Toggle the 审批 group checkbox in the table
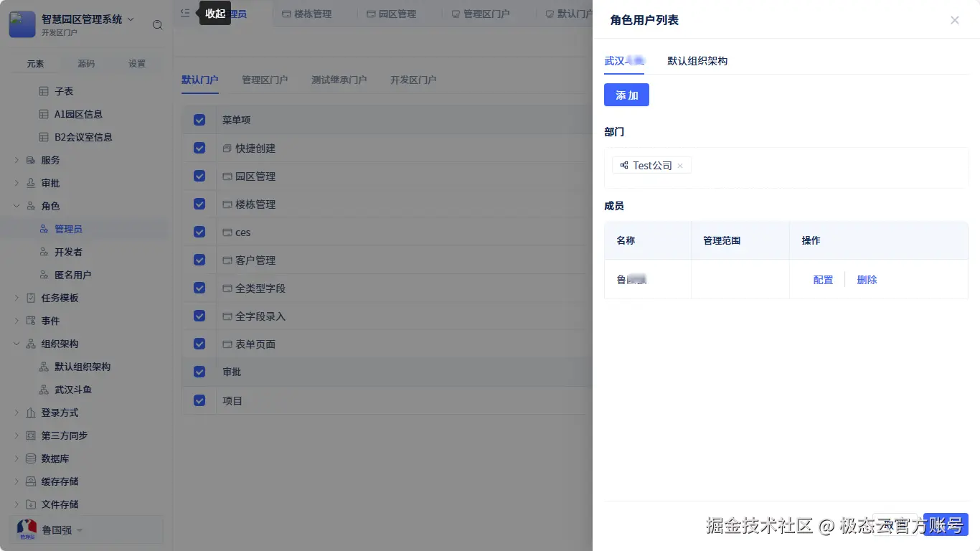The height and width of the screenshot is (551, 980). coord(199,372)
